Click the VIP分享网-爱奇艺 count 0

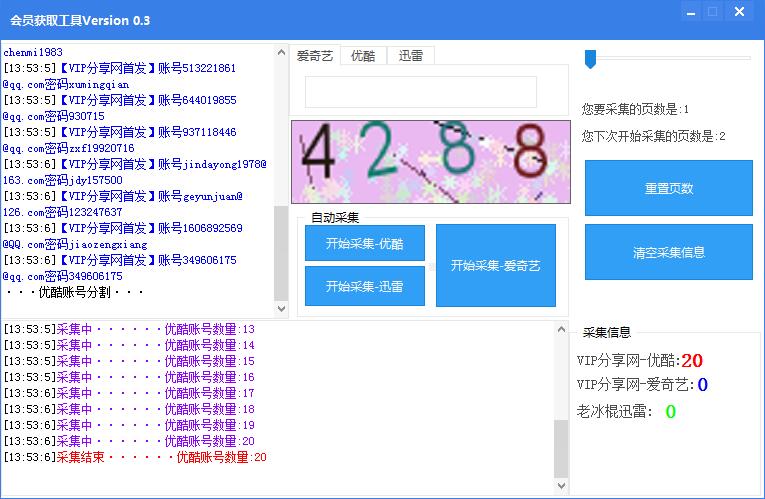point(703,385)
